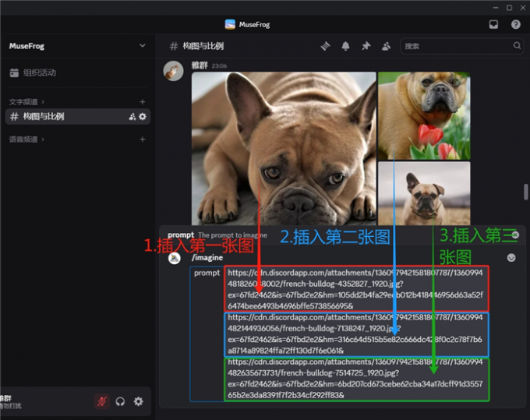Viewport: 530px width, 420px height.
Task: Select the 构图与比例 channel in sidebar
Action: coord(78,117)
